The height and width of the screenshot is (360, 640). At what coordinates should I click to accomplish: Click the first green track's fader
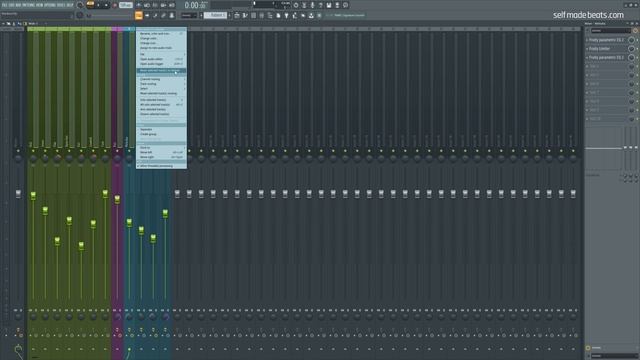coord(33,196)
